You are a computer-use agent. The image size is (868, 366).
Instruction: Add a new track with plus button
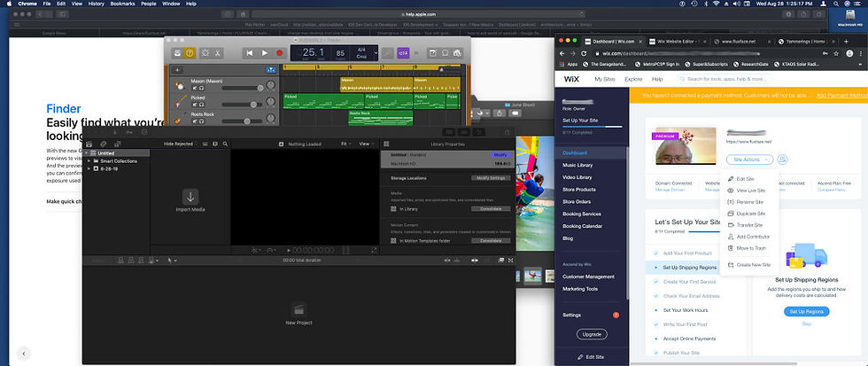177,70
